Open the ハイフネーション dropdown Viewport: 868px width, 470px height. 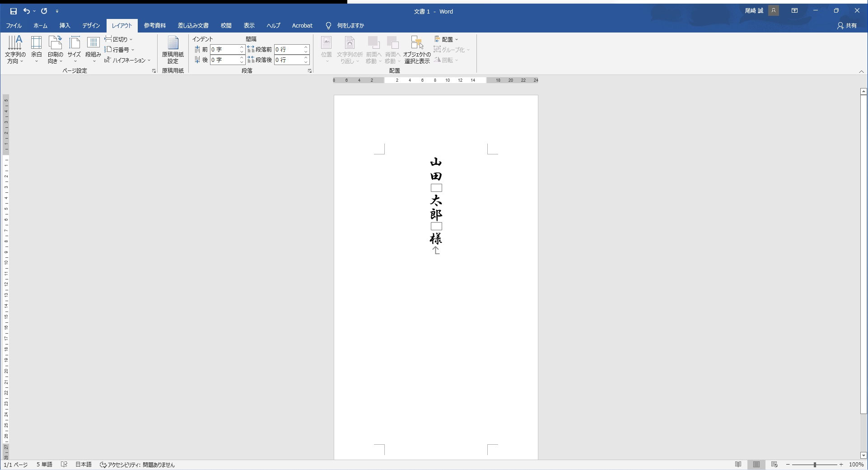[150, 60]
